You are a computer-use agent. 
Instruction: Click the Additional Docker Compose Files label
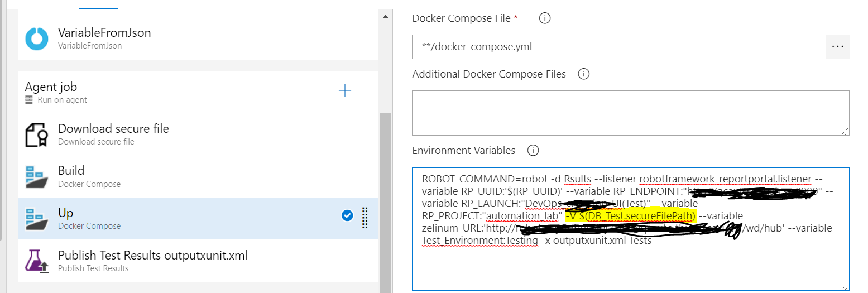[x=489, y=74]
